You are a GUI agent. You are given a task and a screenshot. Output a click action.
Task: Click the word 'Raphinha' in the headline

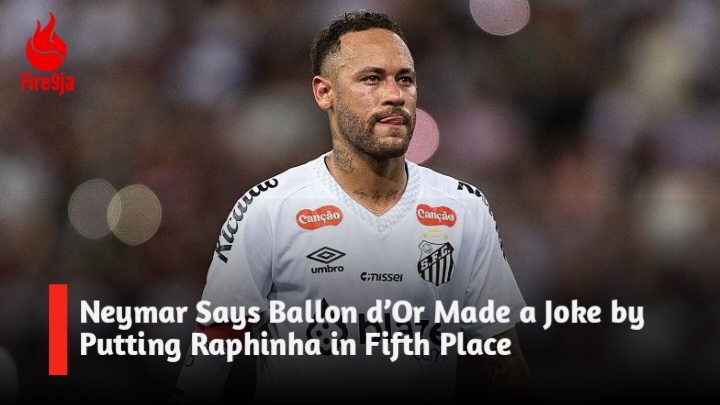tap(256, 346)
